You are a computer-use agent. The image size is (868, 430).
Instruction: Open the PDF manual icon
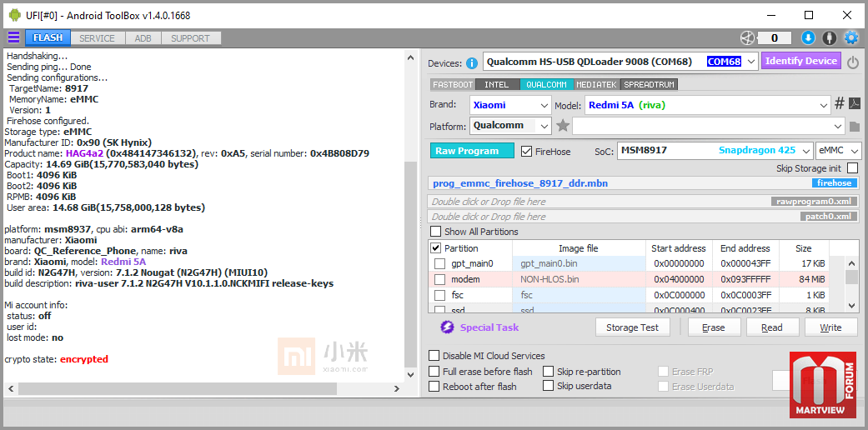coord(855,103)
